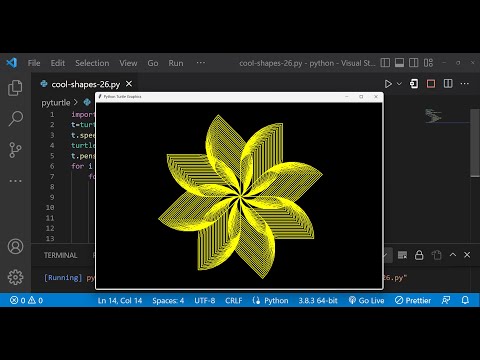Screen dimensions: 480x360
Task: Click the [Running] text in output
Action: pos(63,278)
